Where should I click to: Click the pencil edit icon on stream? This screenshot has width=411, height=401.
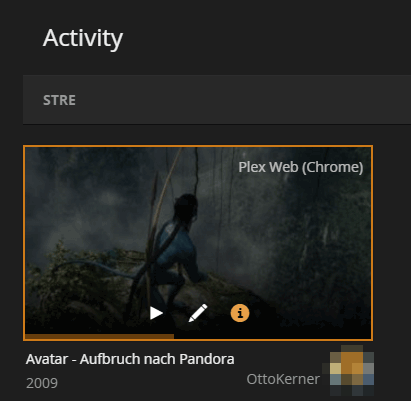198,313
